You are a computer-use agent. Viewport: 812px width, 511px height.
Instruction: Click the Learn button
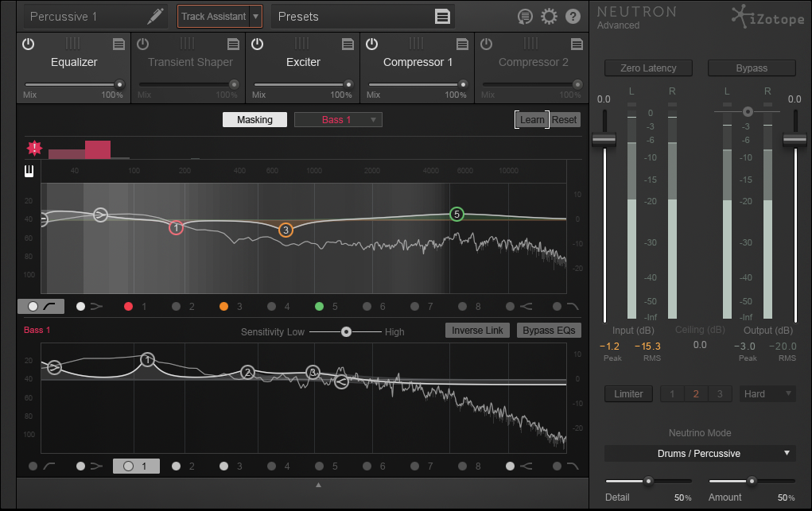[532, 119]
